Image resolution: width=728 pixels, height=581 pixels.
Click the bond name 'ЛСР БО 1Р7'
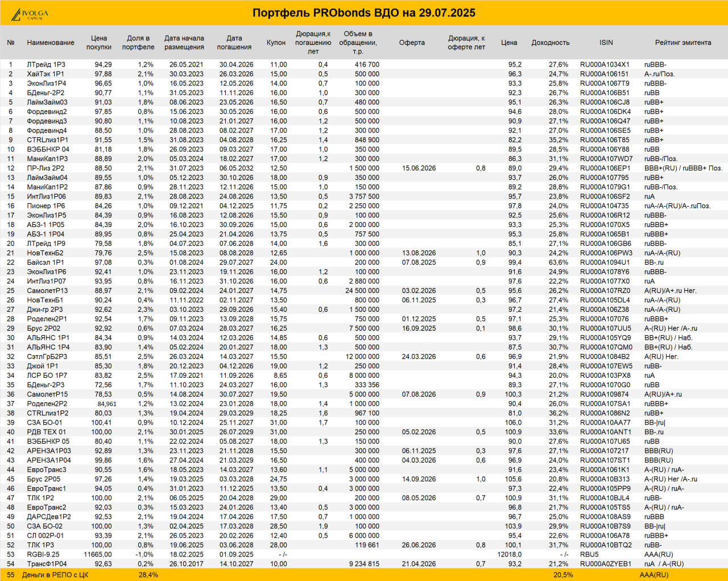tap(47, 376)
